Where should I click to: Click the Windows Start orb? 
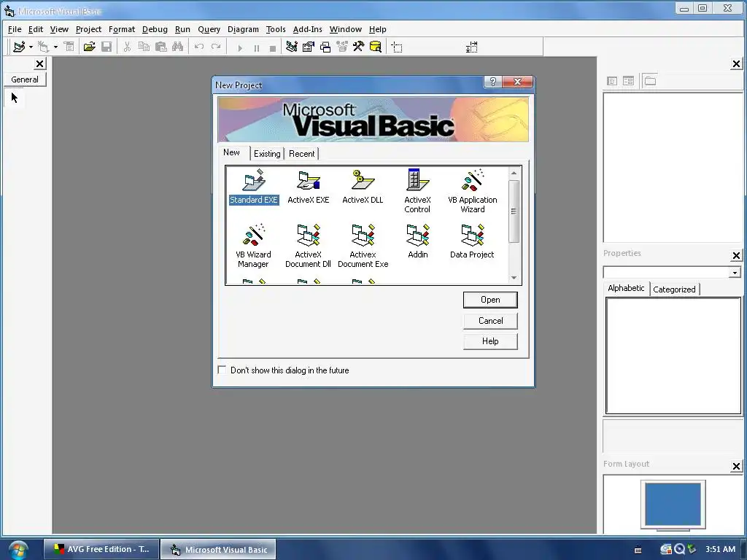point(18,550)
